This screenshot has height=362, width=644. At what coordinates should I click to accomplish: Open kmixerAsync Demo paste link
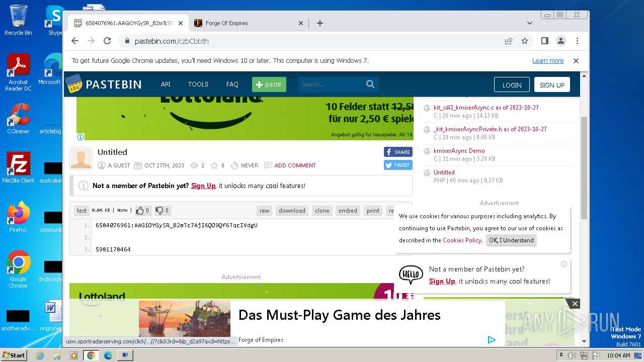[459, 151]
